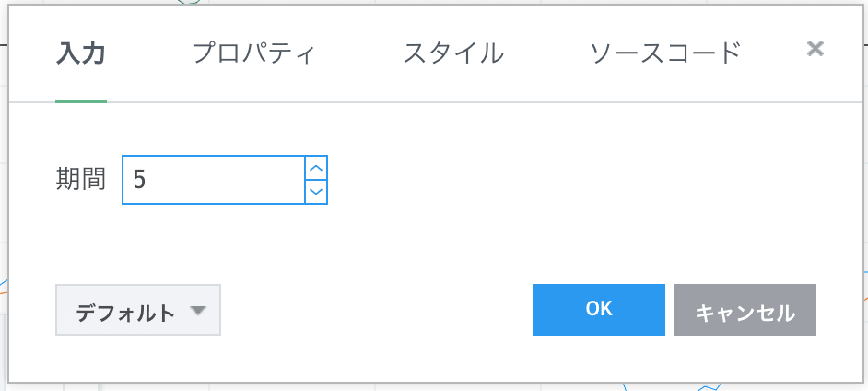The height and width of the screenshot is (391, 868).
Task: Close the settings dialog with the X icon
Action: click(815, 49)
